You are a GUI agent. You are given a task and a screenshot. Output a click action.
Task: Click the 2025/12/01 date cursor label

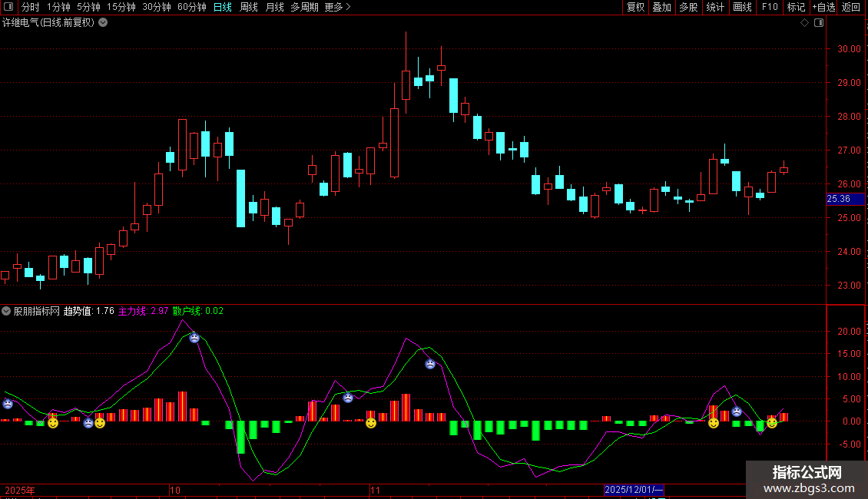pyautogui.click(x=634, y=490)
